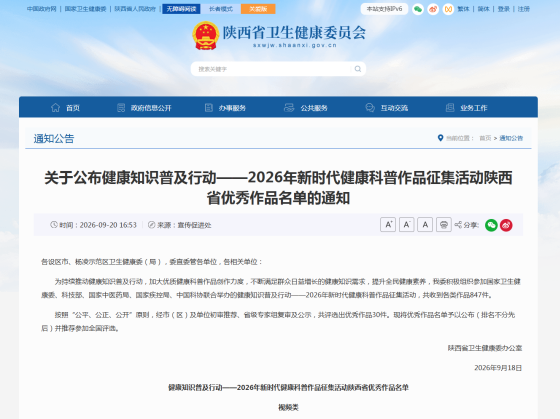Screen dimensions: 560x419
Task: Switch to 关怀版 mode
Action: click(x=258, y=9)
